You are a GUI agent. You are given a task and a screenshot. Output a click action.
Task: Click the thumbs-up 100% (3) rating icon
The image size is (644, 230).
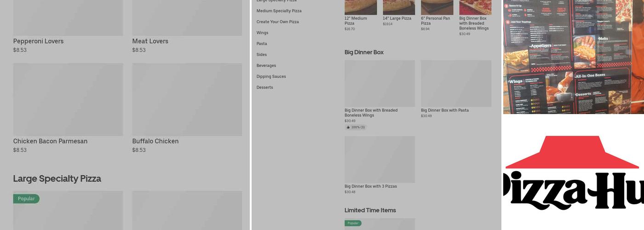tap(348, 127)
